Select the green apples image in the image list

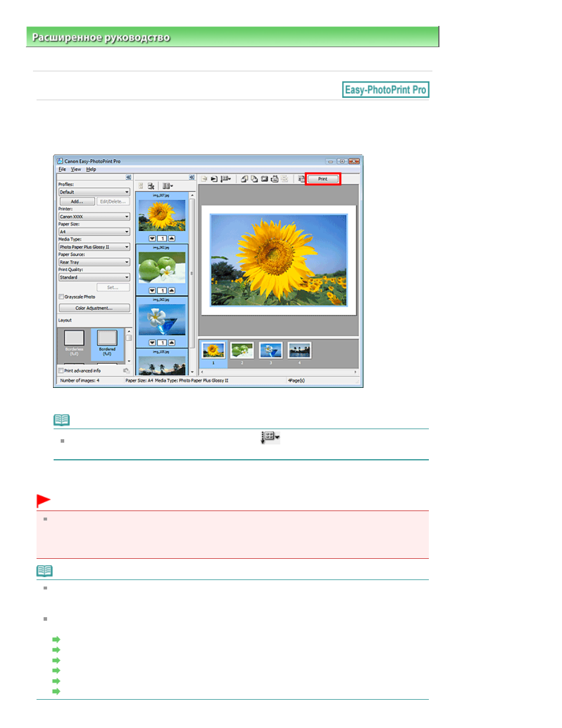(162, 267)
